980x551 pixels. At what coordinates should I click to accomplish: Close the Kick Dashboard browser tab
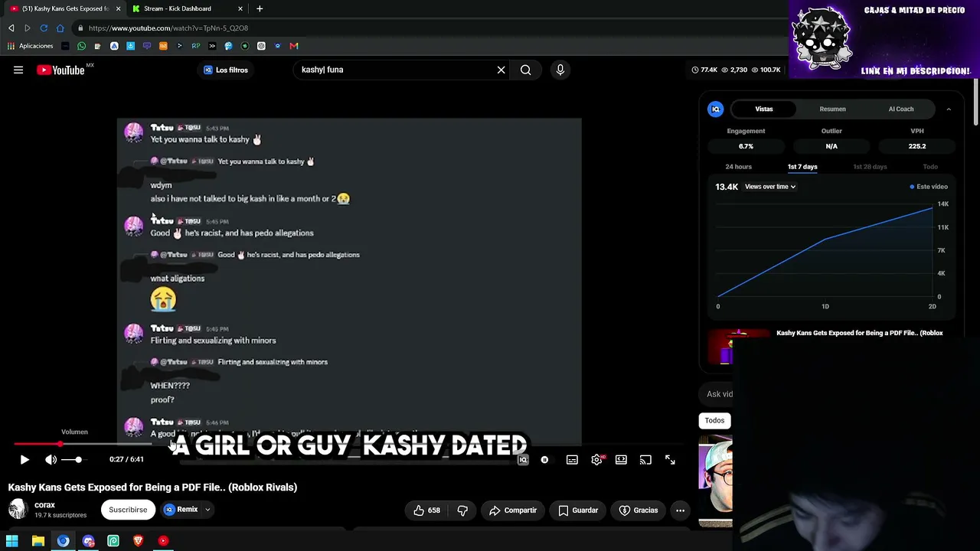[240, 8]
